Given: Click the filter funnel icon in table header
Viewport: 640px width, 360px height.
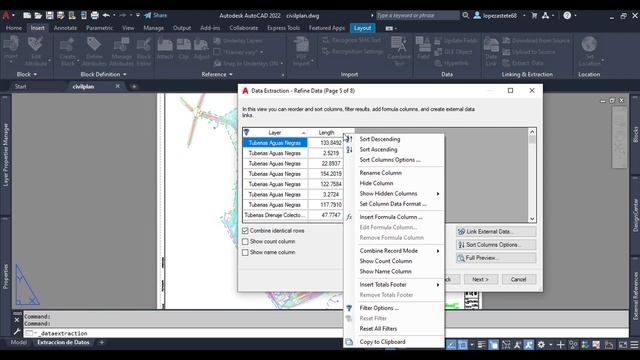Looking at the screenshot, I should point(247,133).
